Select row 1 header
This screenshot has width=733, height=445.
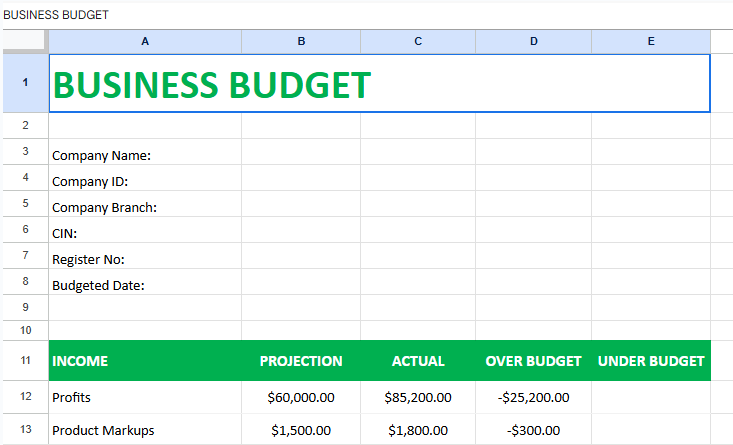click(24, 83)
